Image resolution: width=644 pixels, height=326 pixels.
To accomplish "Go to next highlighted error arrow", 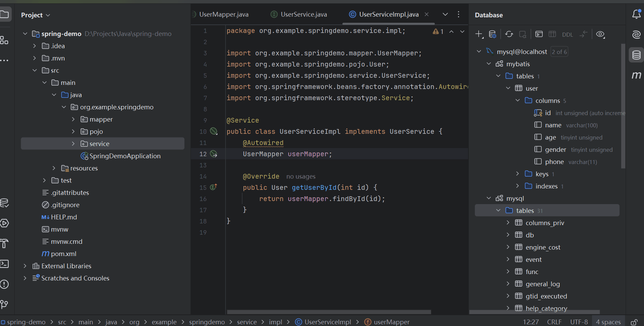I will click(462, 32).
